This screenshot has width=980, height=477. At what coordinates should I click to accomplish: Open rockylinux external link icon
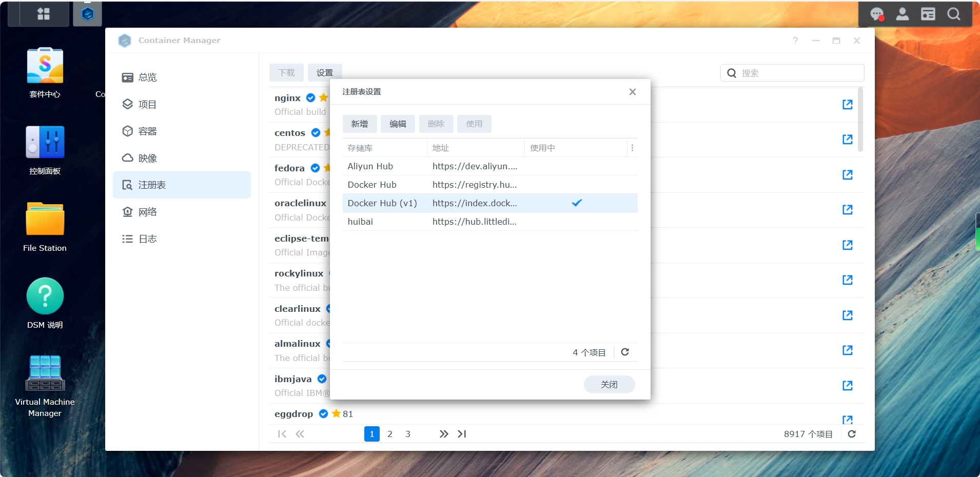[x=848, y=280]
